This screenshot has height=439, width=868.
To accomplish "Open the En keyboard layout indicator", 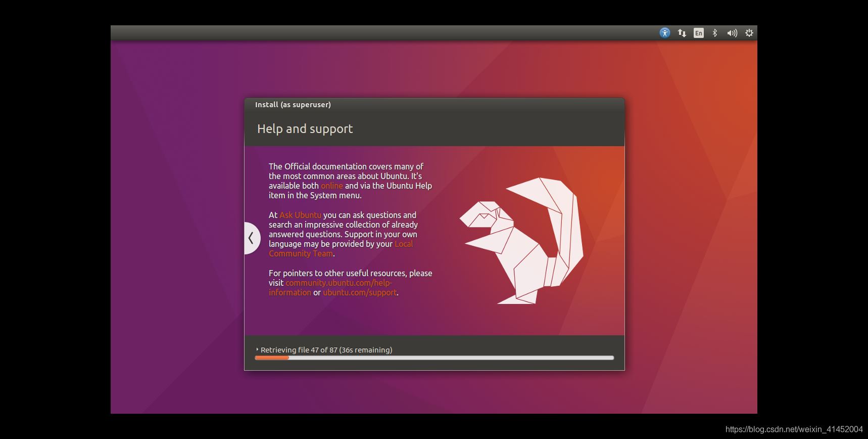I will click(698, 33).
